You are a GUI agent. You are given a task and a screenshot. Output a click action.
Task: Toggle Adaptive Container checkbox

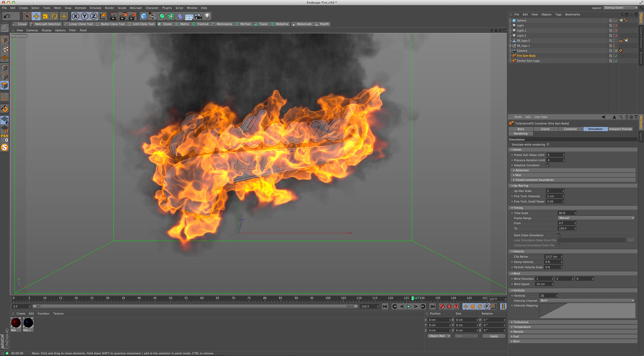pyautogui.click(x=548, y=165)
